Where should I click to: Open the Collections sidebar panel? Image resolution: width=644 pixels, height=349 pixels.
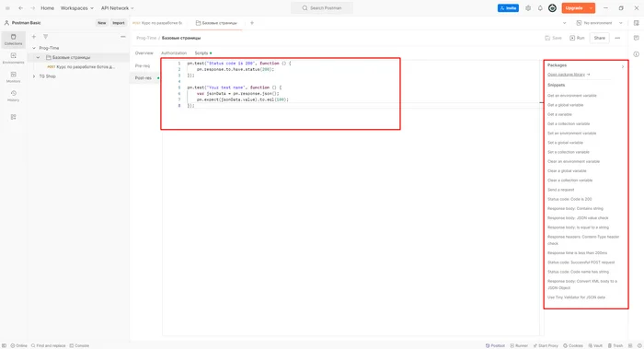(13, 40)
